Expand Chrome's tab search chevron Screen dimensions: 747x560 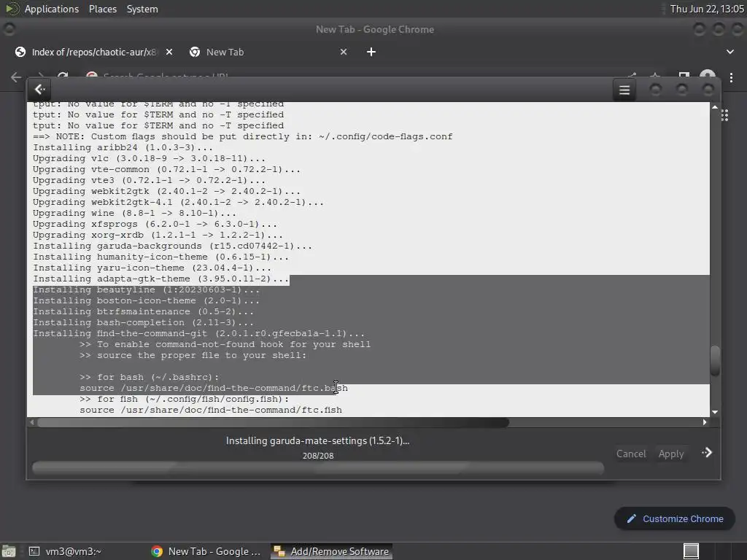(729, 52)
